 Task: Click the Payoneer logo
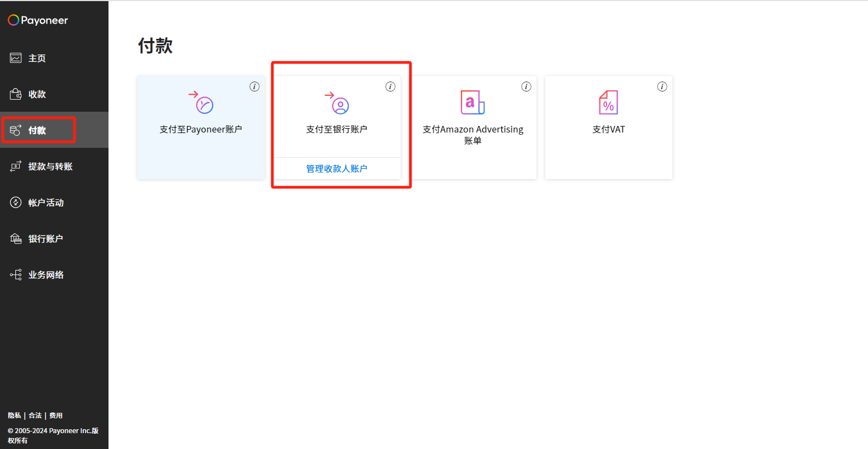pos(38,20)
